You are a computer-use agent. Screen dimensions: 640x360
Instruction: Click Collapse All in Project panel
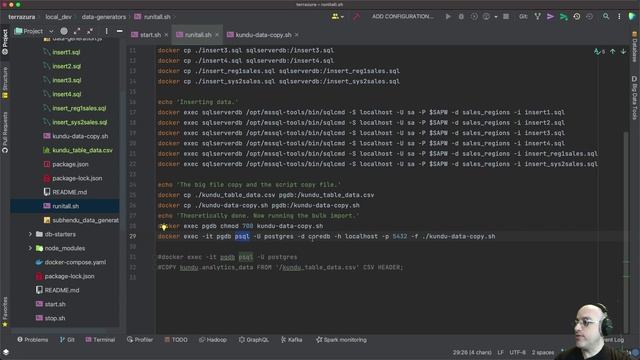(90, 31)
